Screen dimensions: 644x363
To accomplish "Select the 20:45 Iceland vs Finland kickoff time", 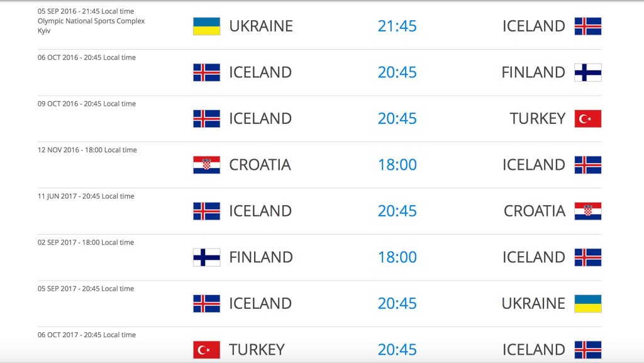I will coord(397,72).
